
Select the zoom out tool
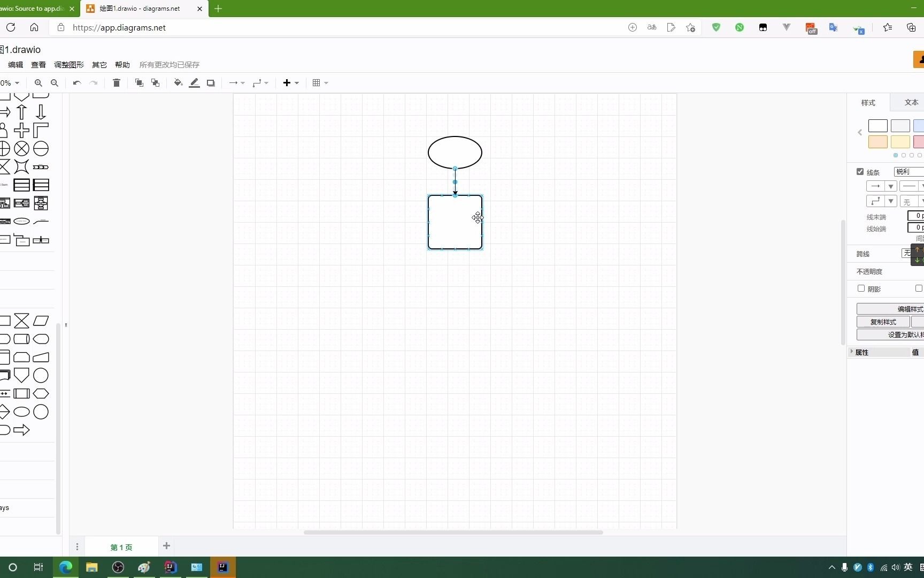(x=55, y=83)
